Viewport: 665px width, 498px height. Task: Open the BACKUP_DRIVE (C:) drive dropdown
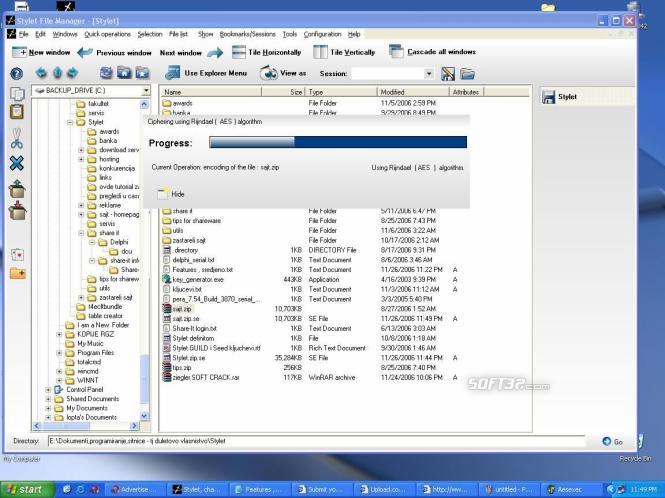pyautogui.click(x=146, y=91)
